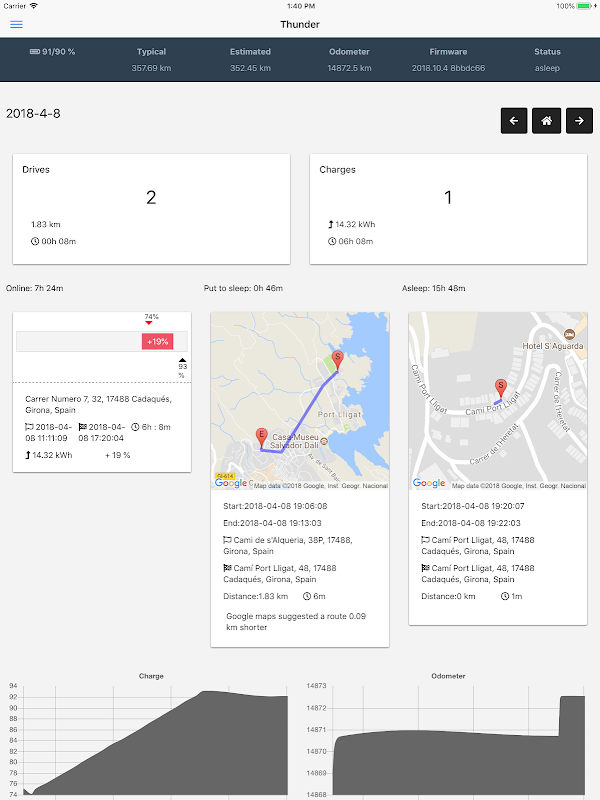
Task: Click the Hotel S'Aguarda map marker
Action: point(569,334)
